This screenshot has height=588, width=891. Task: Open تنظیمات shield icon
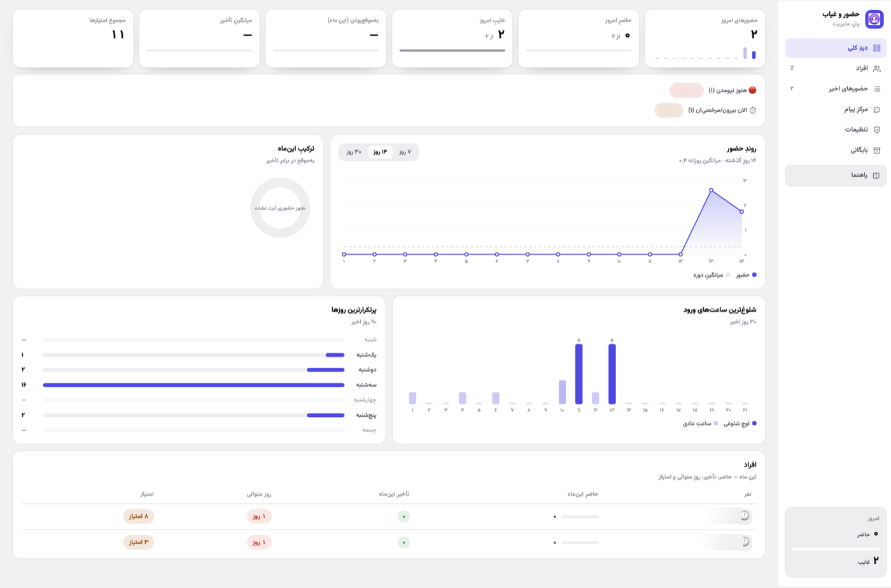pyautogui.click(x=877, y=130)
